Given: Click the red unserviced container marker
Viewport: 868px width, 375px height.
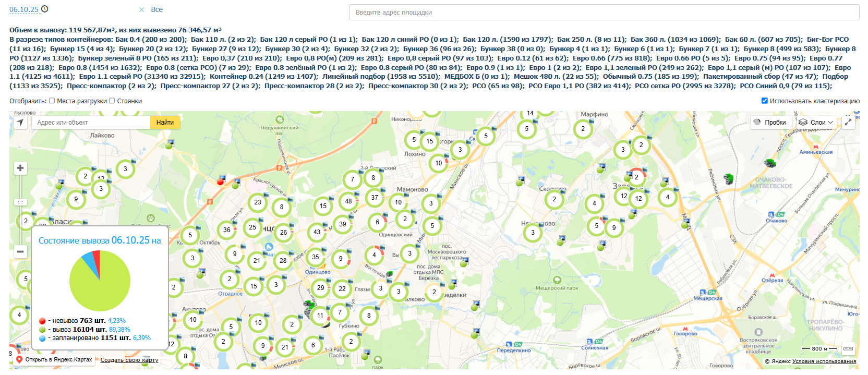Looking at the screenshot, I should [x=220, y=182].
